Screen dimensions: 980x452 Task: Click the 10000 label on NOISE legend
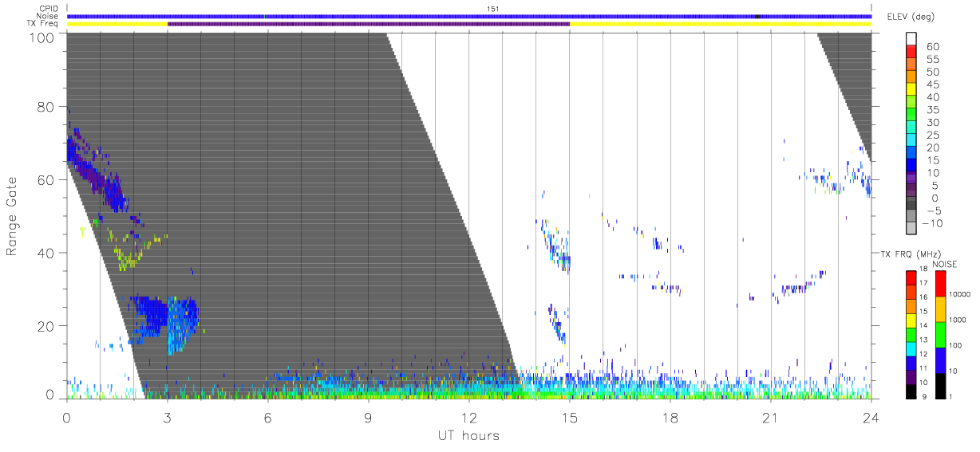pyautogui.click(x=961, y=294)
